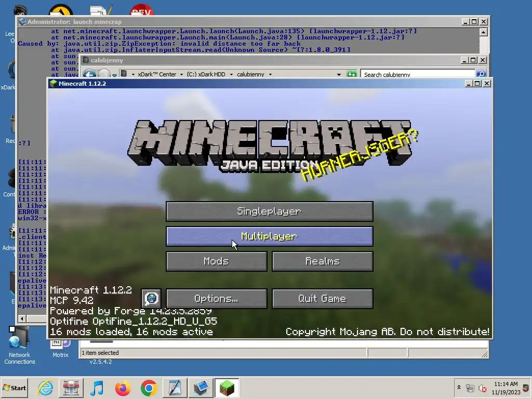
Task: Select xDark Center in the address bar
Action: [157, 74]
